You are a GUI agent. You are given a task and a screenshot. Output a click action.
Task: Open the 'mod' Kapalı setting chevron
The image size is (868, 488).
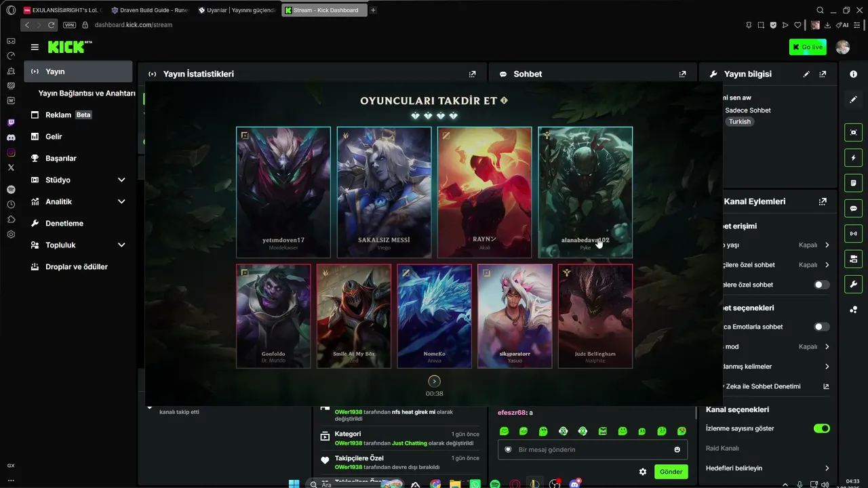pos(827,346)
